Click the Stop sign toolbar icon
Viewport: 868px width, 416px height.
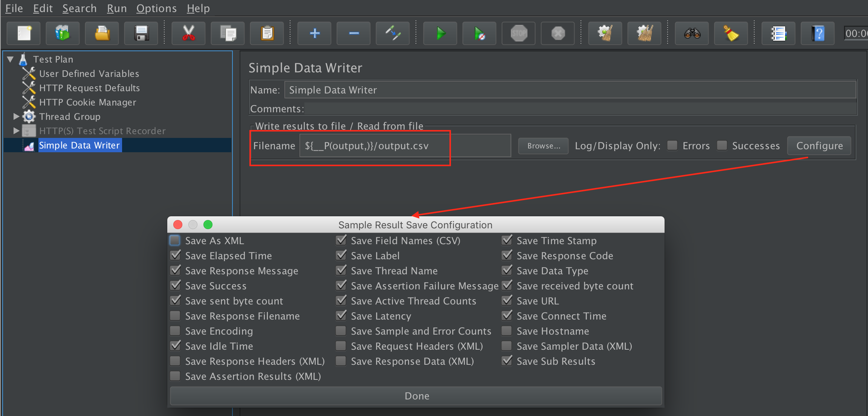tap(518, 34)
